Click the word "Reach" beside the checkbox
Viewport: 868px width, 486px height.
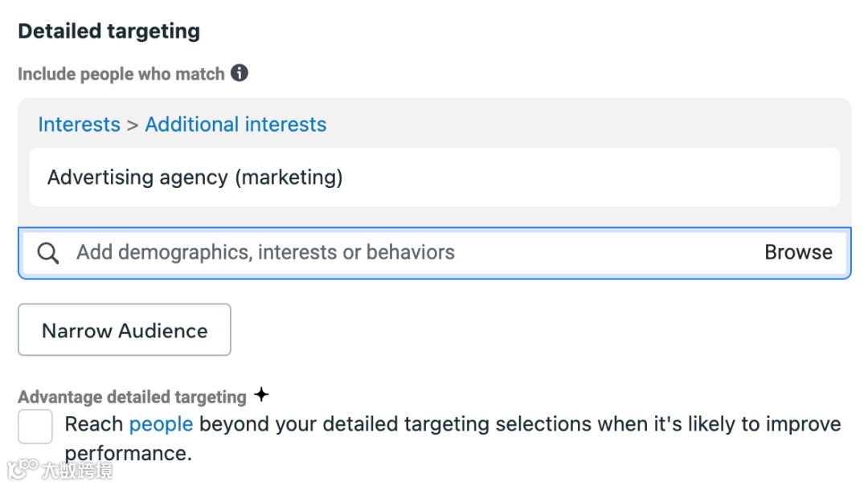93,423
